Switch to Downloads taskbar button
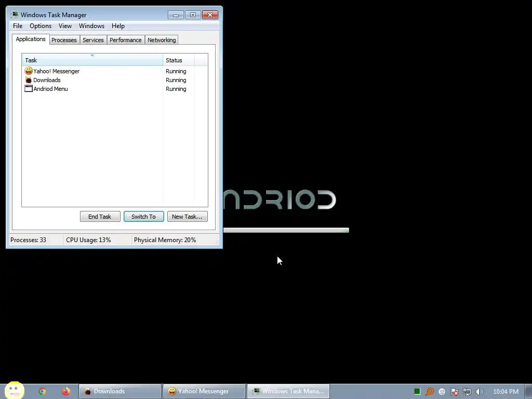The height and width of the screenshot is (399, 532). [x=120, y=391]
